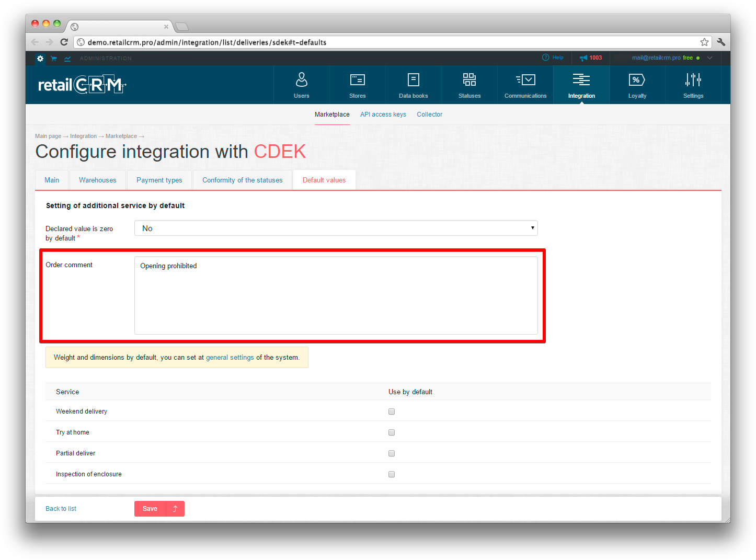Click the browser address bar
This screenshot has height=560, width=756.
point(392,42)
